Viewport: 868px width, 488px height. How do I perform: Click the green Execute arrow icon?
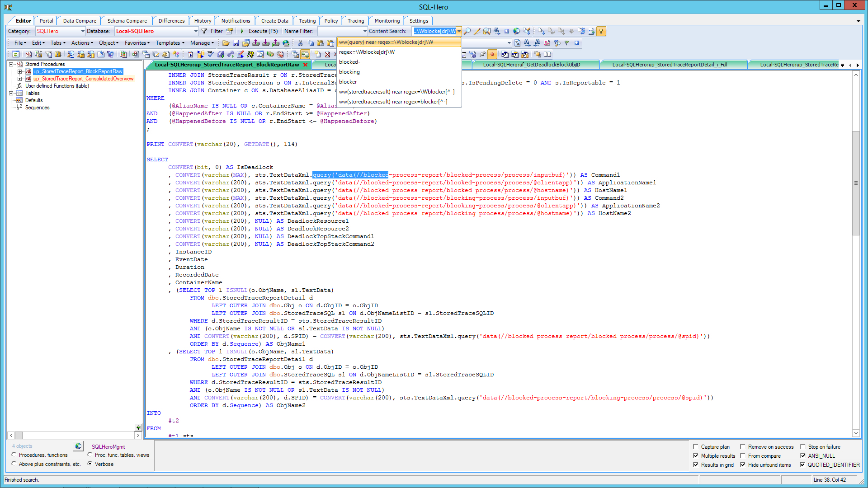tap(242, 31)
